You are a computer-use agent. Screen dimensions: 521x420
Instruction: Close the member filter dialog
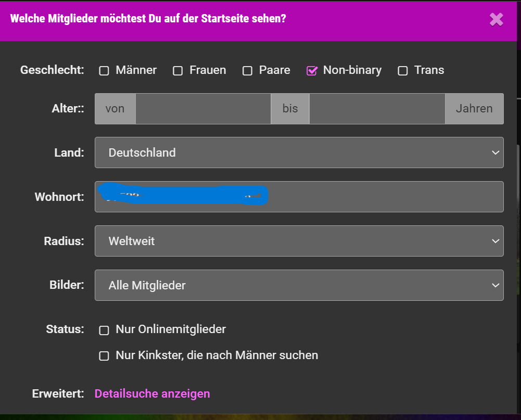click(x=496, y=20)
